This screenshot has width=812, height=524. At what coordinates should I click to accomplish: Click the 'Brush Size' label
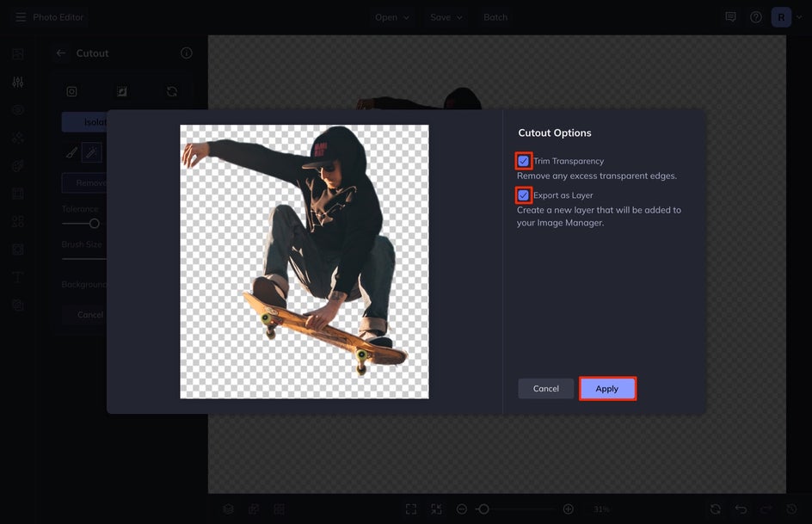click(82, 244)
